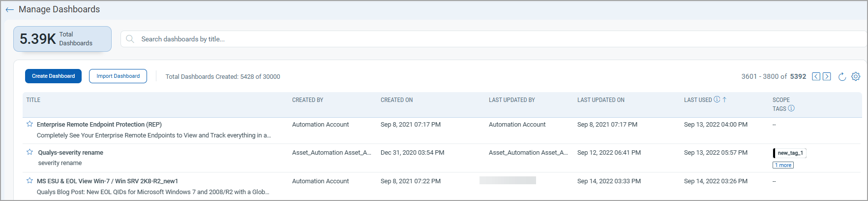Click 'Sep 8, 2021 07:22 PM' created cell

click(x=411, y=181)
